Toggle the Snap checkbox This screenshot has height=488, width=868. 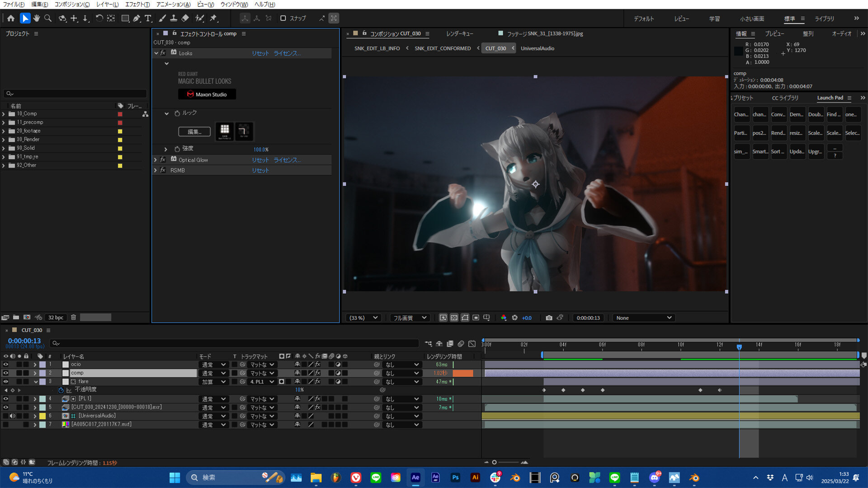coord(283,19)
